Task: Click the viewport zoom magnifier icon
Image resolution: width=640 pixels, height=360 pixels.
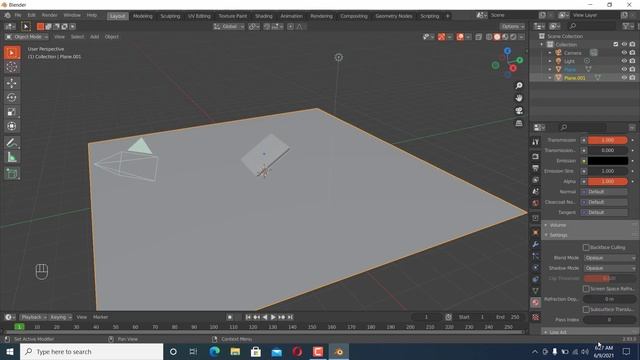Action: 519,86
